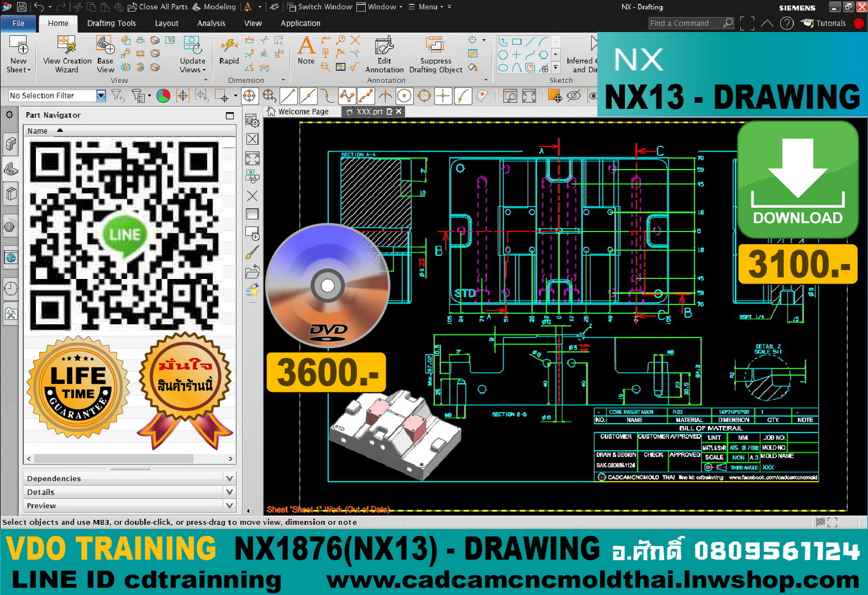
Task: Switch to the Drafting Tools ribbon tab
Action: click(111, 23)
